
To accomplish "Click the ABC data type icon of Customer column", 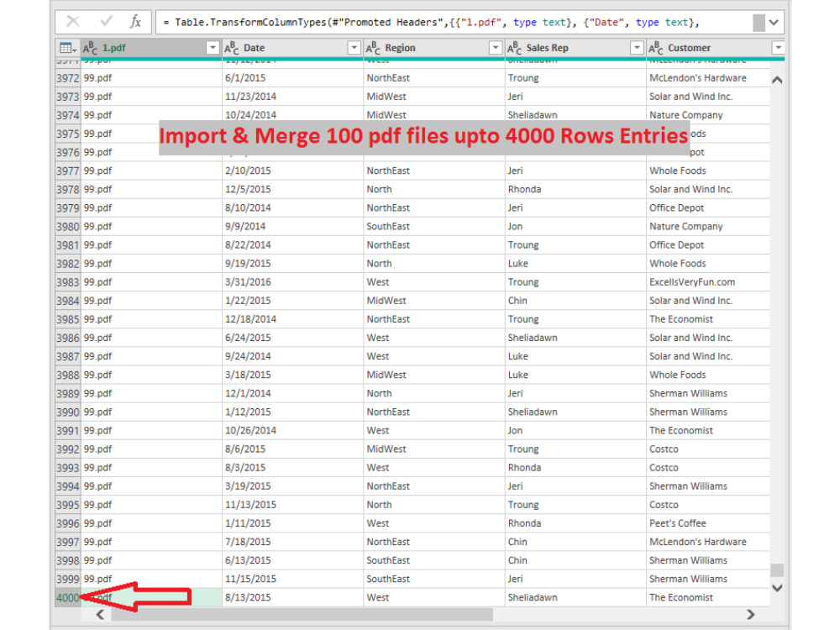I will (x=656, y=48).
